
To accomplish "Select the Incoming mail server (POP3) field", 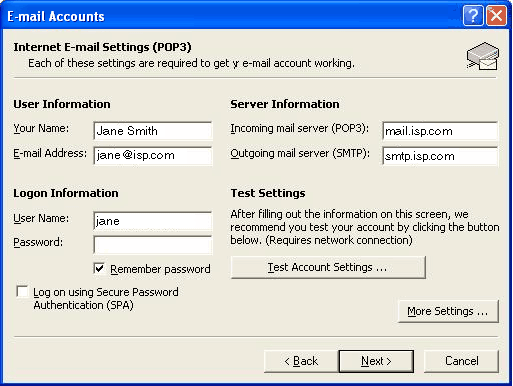I will pos(440,131).
